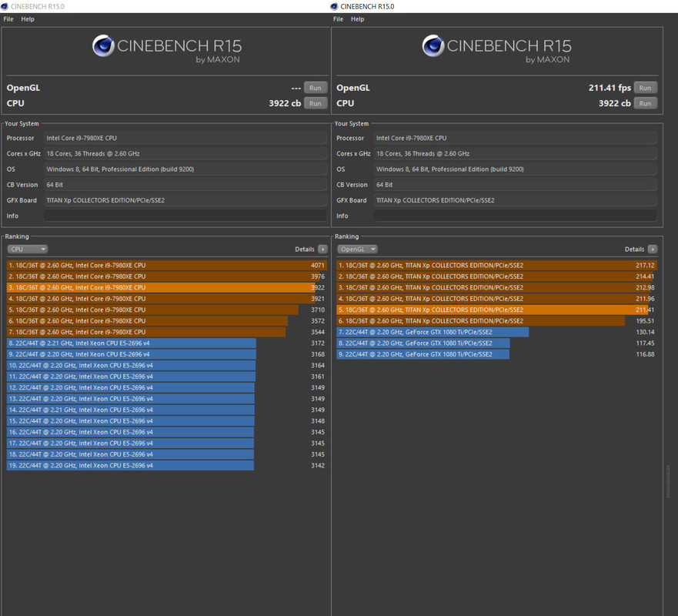Viewport: 678px width, 616px height.
Task: Select Xeon ranking row 17
Action: click(x=167, y=443)
